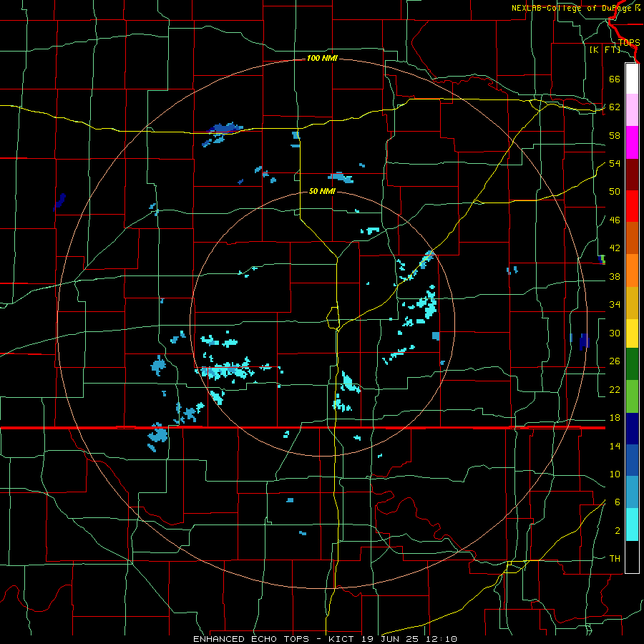This screenshot has height=644, width=644.
Task: Click the '46' legend value
Action: tap(615, 220)
